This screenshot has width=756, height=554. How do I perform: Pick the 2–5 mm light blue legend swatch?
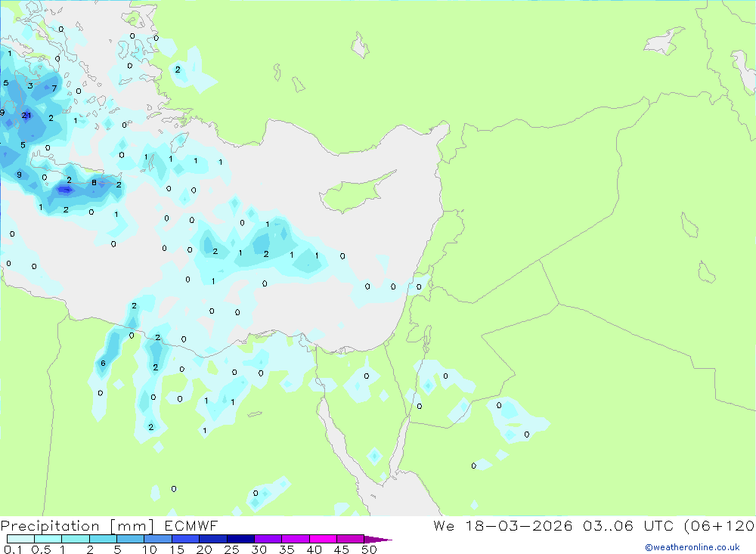click(x=103, y=539)
